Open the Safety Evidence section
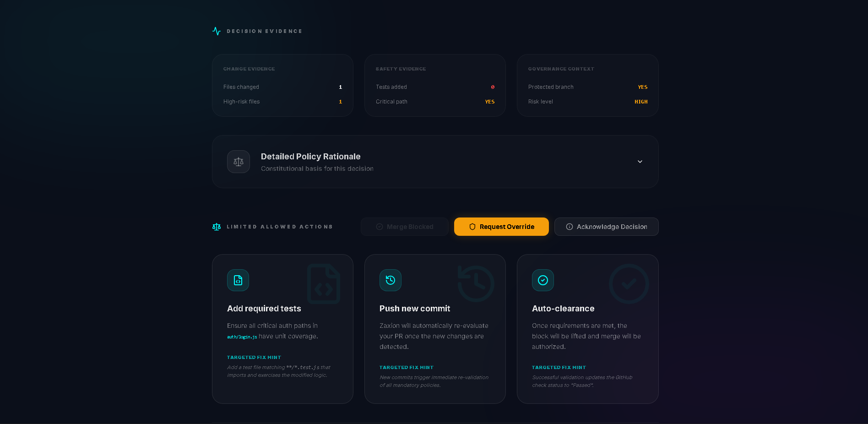868x424 pixels. click(434, 85)
